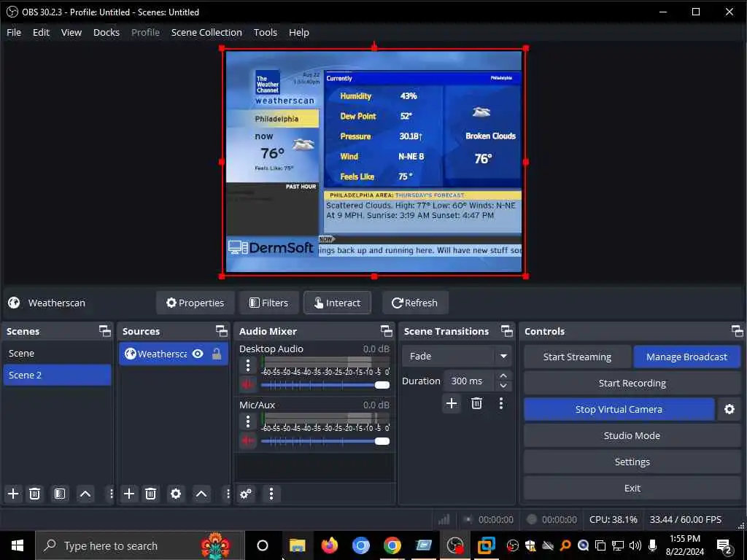Open scene filters icon in Scenes dock
Screen dimensions: 747x560
tap(60, 494)
